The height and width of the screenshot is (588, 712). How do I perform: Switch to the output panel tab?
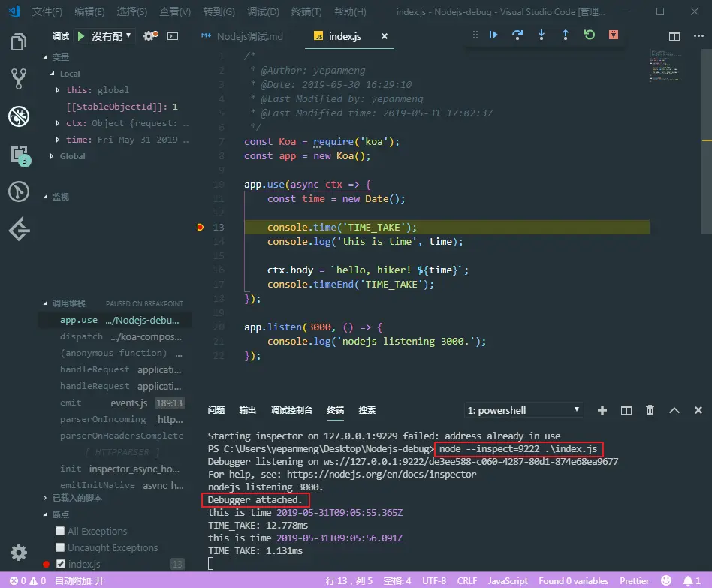(248, 410)
